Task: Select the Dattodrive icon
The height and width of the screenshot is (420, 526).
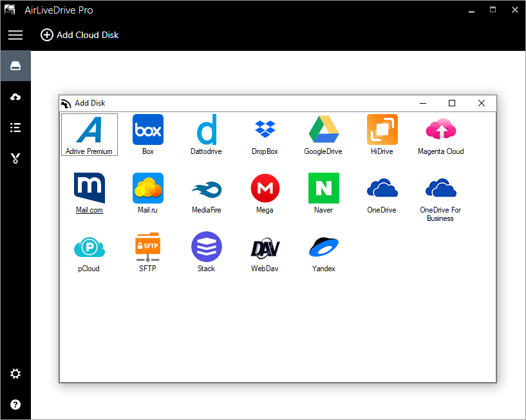Action: coord(206,135)
